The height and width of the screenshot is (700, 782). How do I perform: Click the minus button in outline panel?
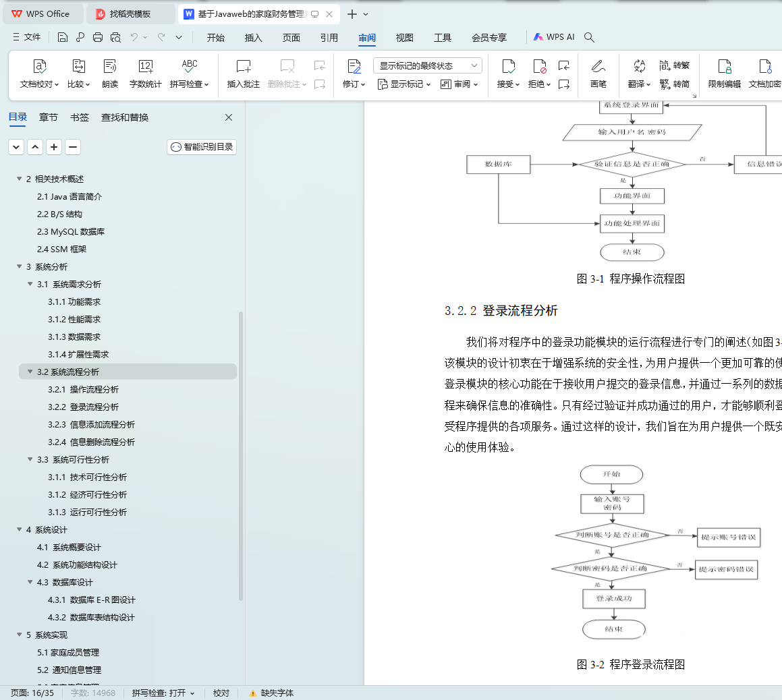(73, 147)
